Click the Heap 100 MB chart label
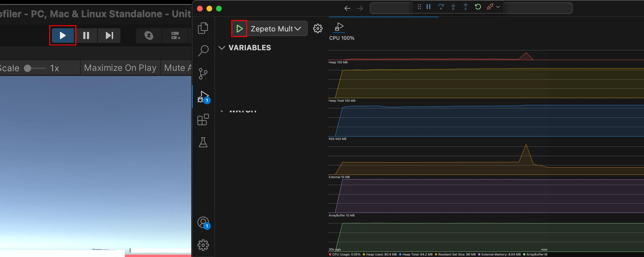 [x=338, y=62]
